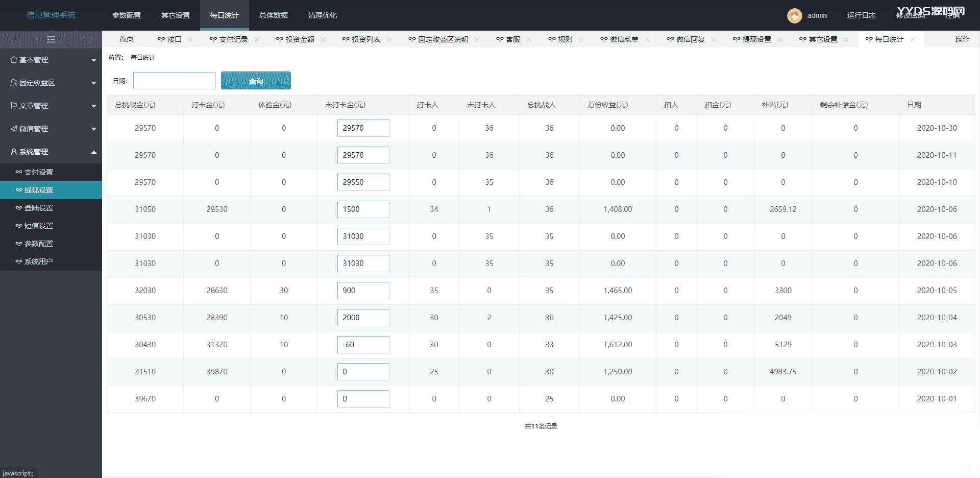
Task: Collapse the sidebar using the hamburger icon
Action: [x=51, y=39]
